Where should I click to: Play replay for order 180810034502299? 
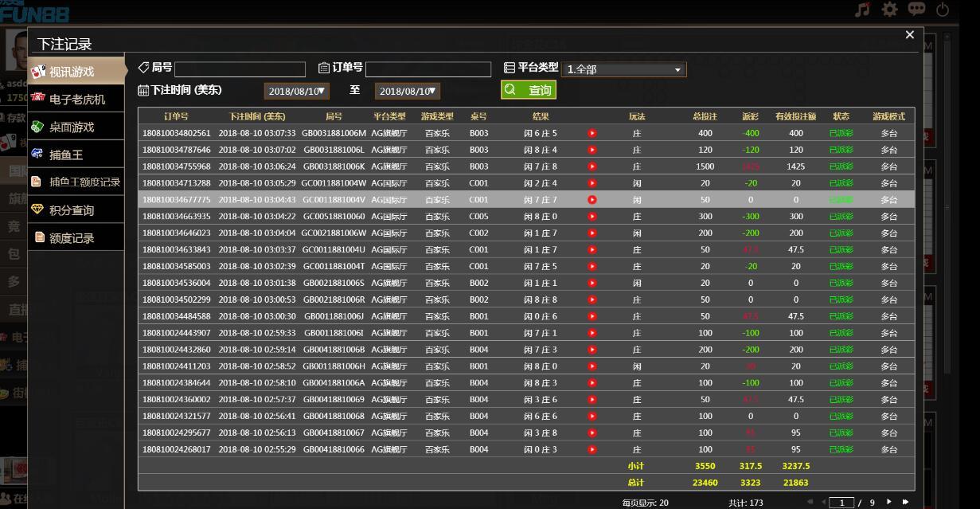592,300
